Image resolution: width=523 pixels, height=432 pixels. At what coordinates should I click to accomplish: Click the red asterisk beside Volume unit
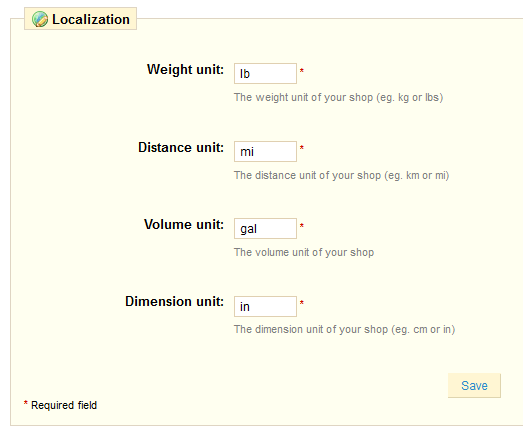(x=302, y=226)
